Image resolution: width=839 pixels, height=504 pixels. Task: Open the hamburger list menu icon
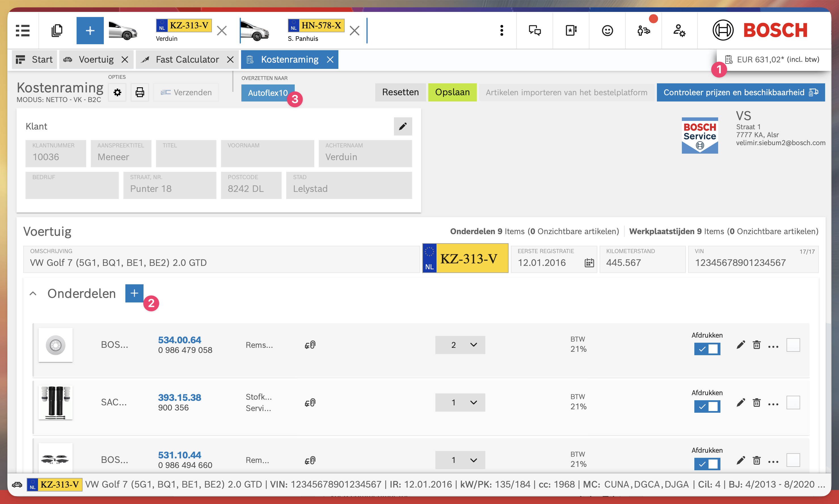[23, 31]
